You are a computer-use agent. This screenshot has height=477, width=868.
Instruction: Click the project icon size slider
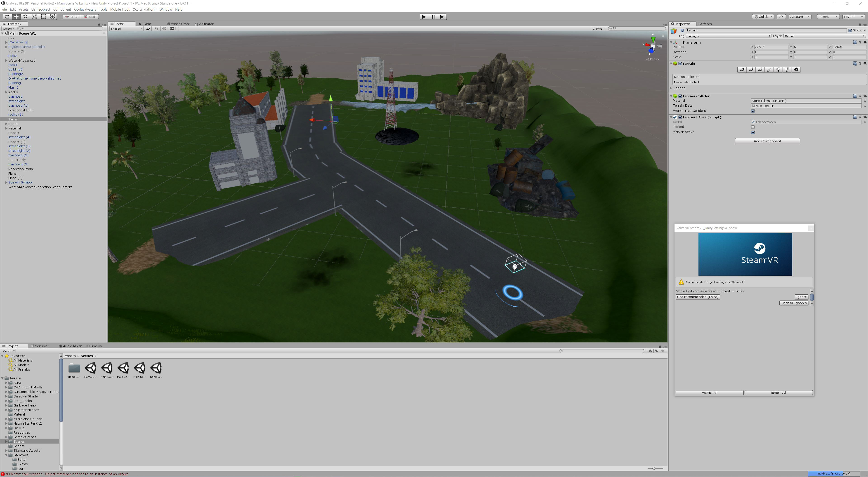(x=654, y=469)
